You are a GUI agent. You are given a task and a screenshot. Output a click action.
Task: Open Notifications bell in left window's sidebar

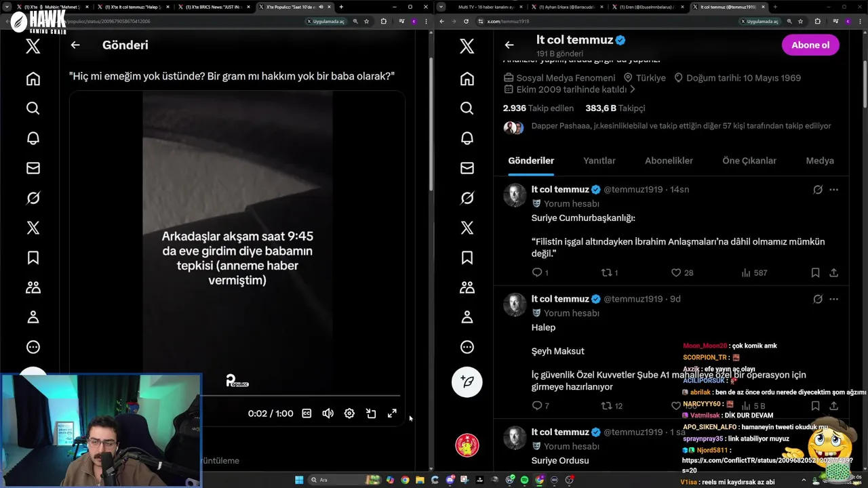point(33,138)
